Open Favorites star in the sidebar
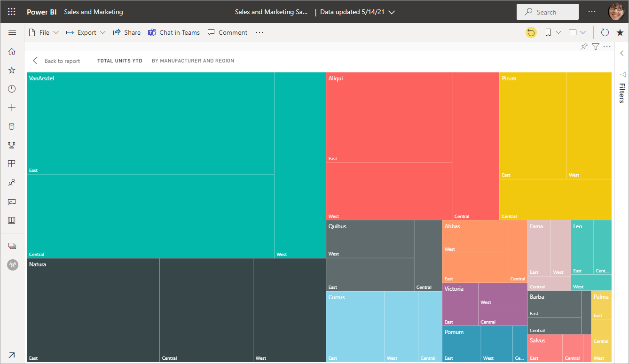 [12, 70]
